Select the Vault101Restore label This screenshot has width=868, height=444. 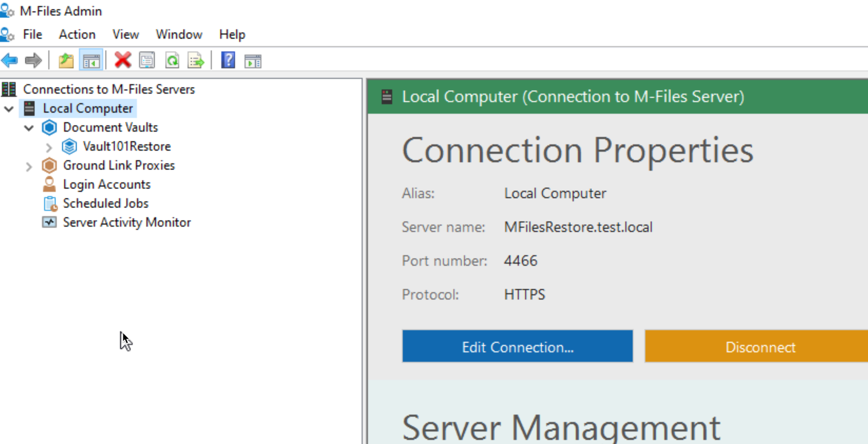point(127,147)
